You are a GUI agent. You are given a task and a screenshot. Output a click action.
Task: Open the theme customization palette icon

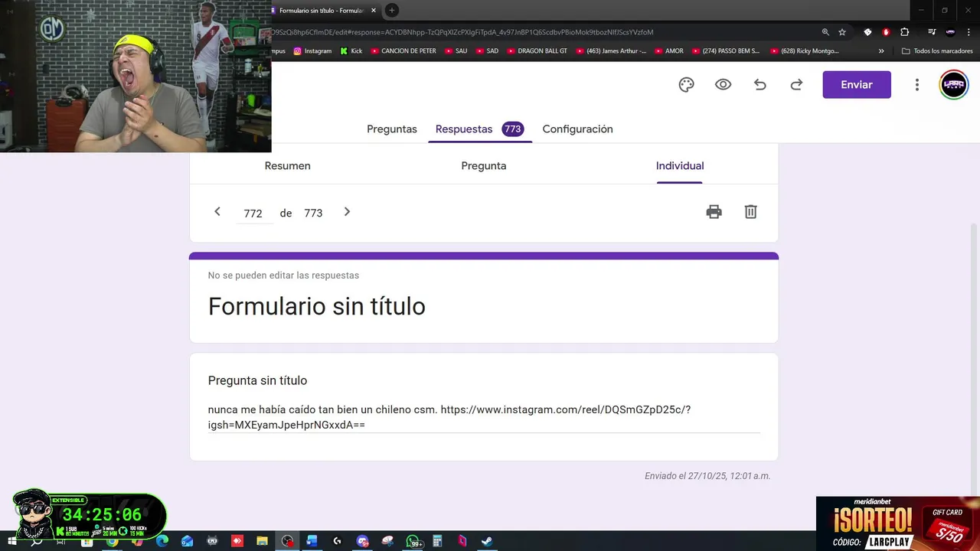(x=686, y=85)
